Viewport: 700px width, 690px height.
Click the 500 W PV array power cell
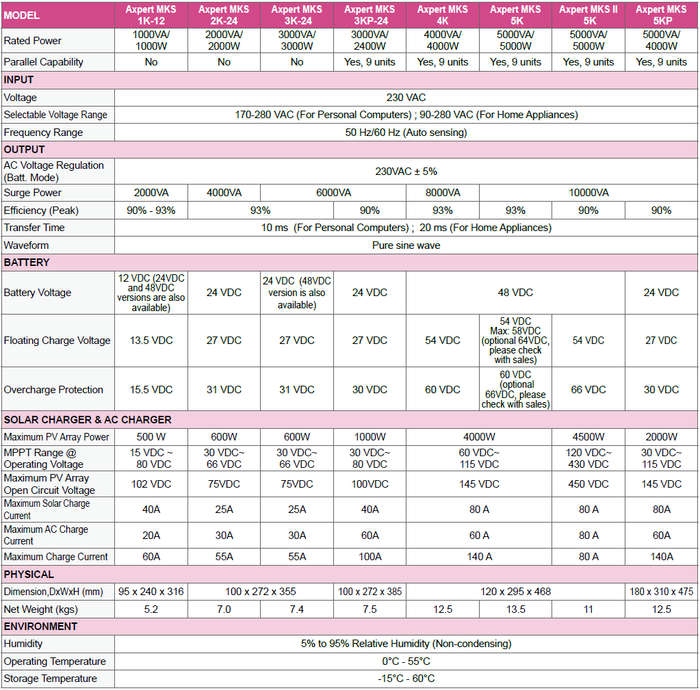(x=151, y=437)
